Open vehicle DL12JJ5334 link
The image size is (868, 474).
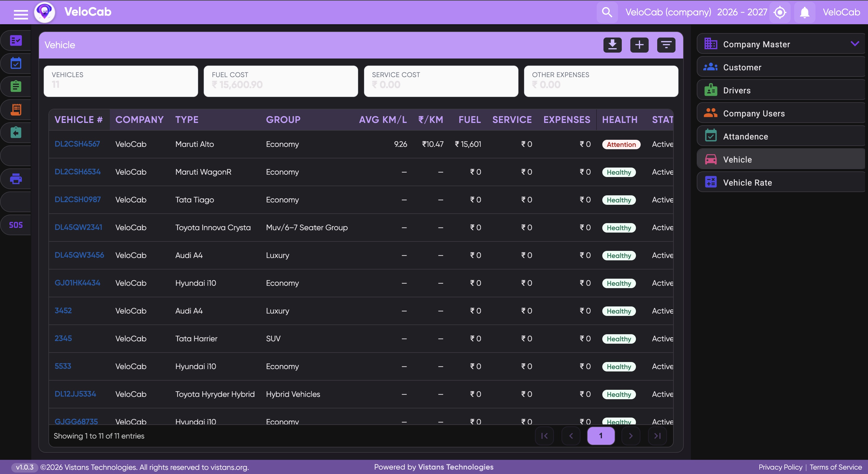pos(75,394)
